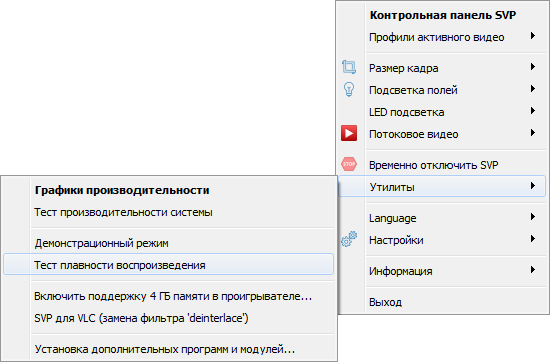Image resolution: width=550 pixels, height=362 pixels.
Task: Open the Информация submenu
Action: pos(442,271)
